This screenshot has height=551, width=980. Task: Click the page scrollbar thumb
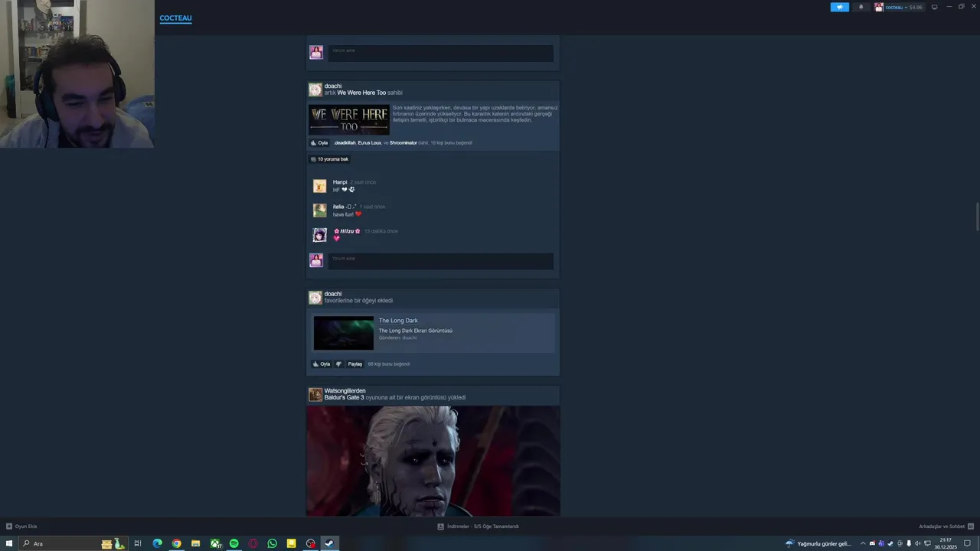(x=976, y=217)
